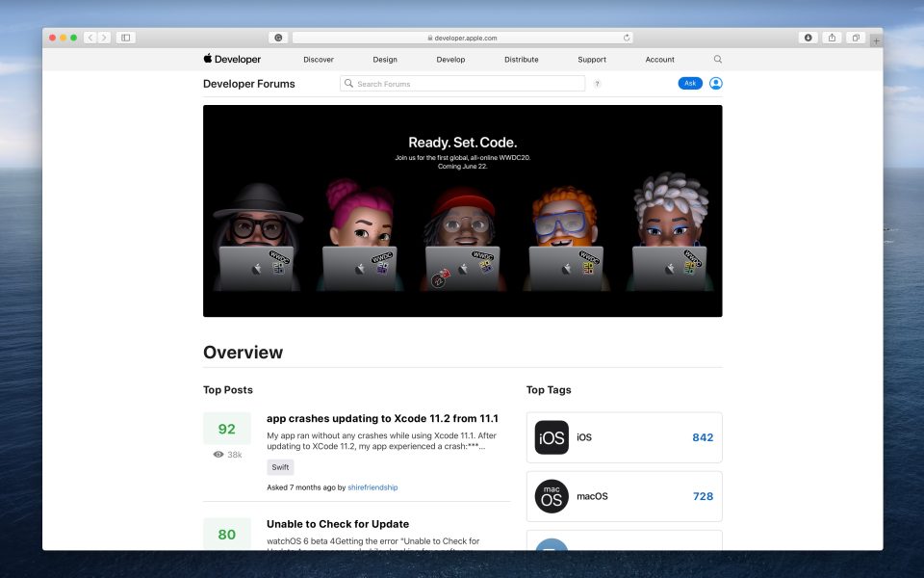This screenshot has height=578, width=924.
Task: Open the Xcode 11.2 crash post
Action: pyautogui.click(x=382, y=418)
